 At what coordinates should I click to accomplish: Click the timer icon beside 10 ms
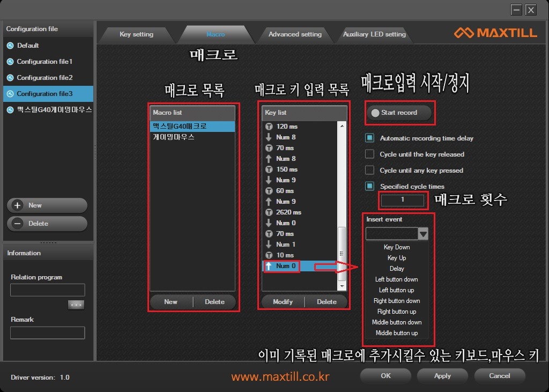click(x=269, y=255)
